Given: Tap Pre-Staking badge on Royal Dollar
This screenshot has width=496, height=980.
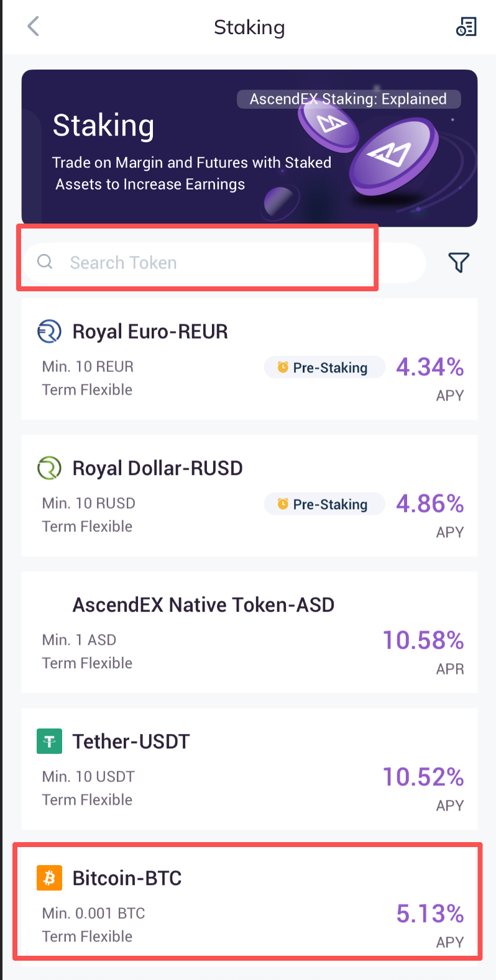Looking at the screenshot, I should coord(324,504).
